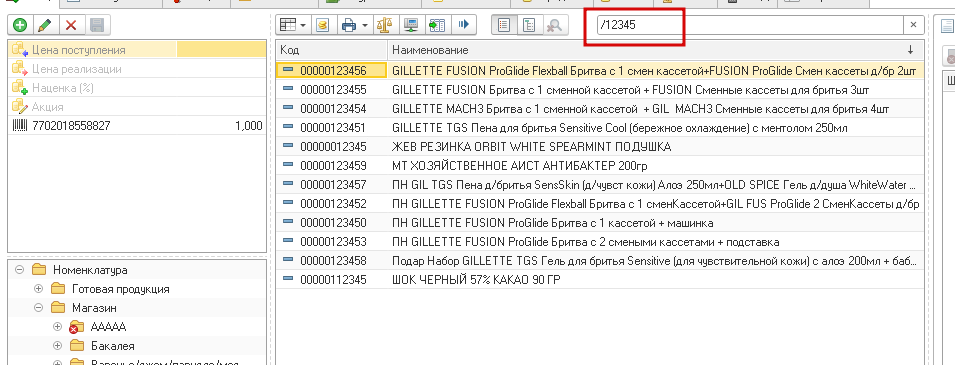This screenshot has width=955, height=365.
Task: Click the floppy disk Save button
Action: (96, 25)
